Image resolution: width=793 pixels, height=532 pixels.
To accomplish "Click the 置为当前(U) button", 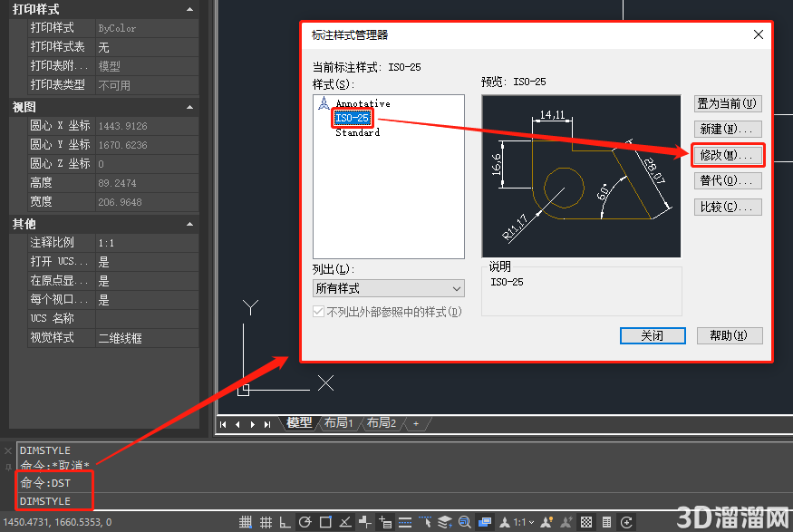I will (x=727, y=103).
